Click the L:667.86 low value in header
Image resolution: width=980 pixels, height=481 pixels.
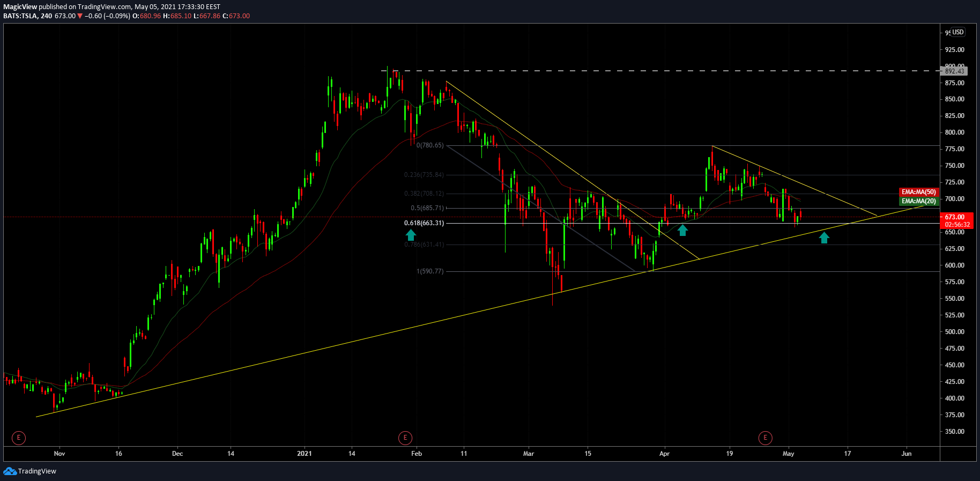pos(207,16)
